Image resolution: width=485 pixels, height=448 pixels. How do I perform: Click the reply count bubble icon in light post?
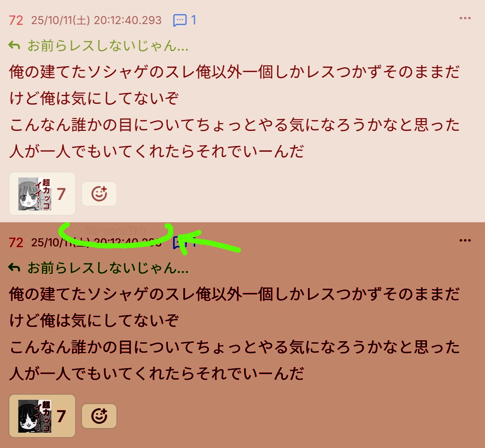pyautogui.click(x=180, y=20)
